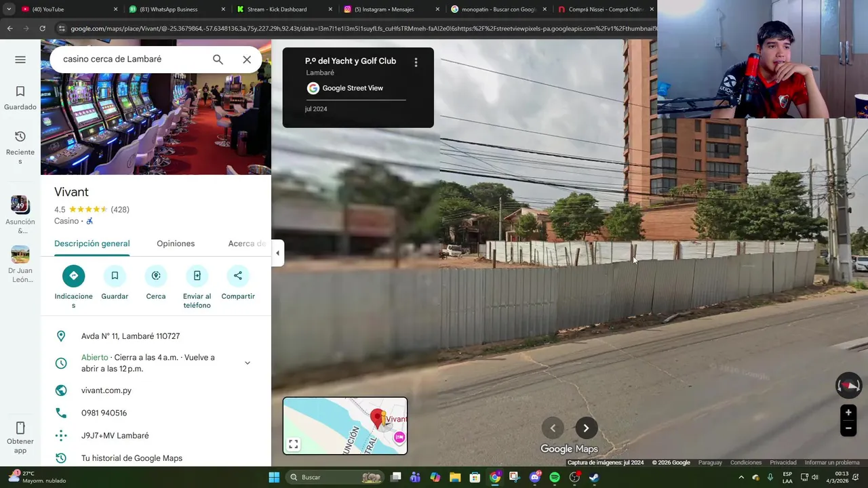868x488 pixels.
Task: Switch to the WhatsApp Business tab
Action: click(176, 9)
